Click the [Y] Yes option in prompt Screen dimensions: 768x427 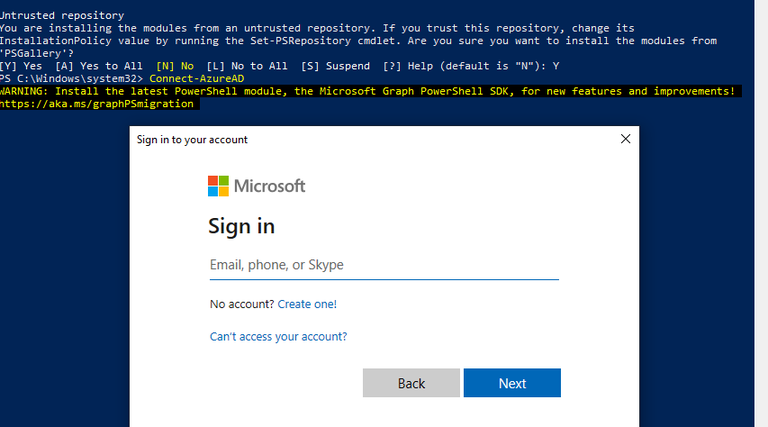(22, 66)
